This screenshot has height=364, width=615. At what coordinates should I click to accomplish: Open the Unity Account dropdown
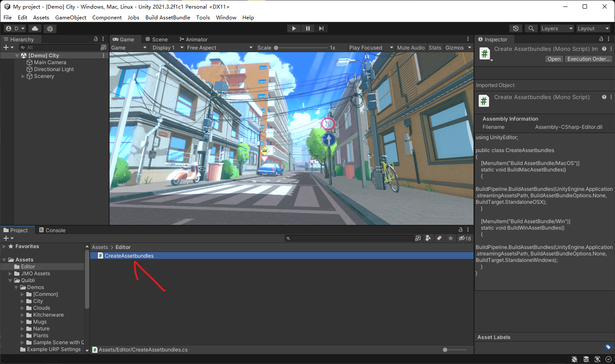coord(15,28)
